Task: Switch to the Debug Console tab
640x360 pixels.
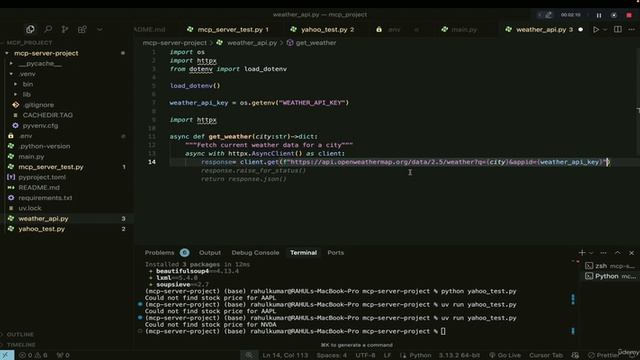Action: pyautogui.click(x=255, y=253)
